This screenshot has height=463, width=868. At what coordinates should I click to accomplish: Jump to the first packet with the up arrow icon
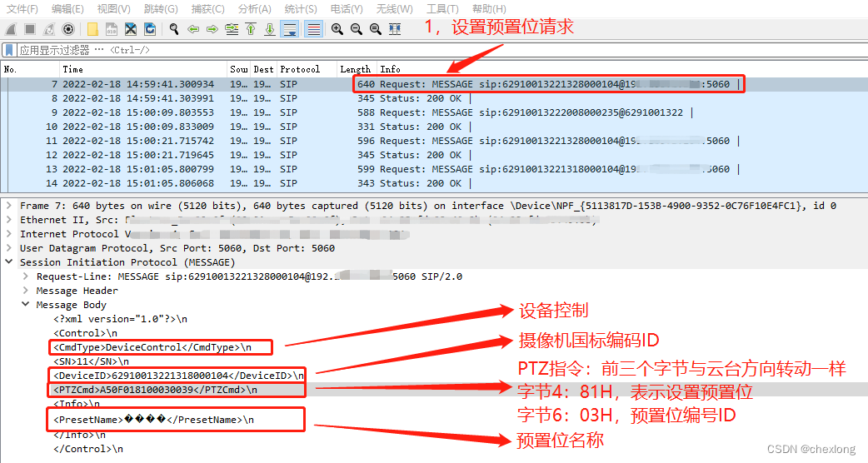251,29
